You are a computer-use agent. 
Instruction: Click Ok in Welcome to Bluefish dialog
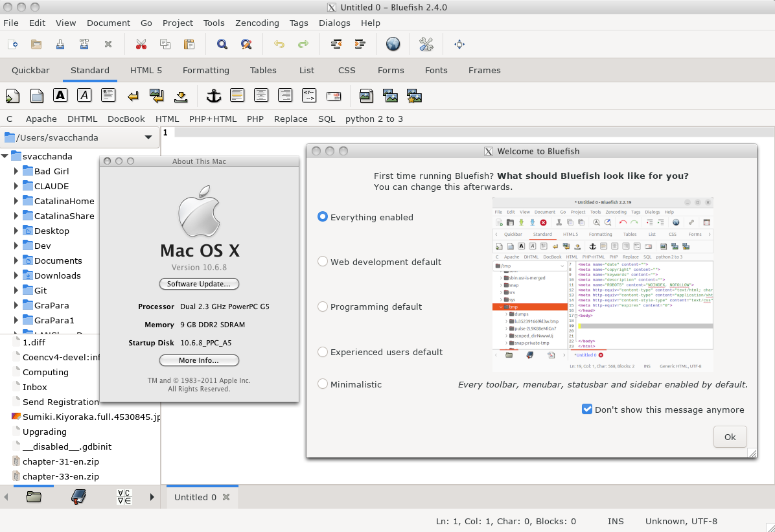coord(730,437)
